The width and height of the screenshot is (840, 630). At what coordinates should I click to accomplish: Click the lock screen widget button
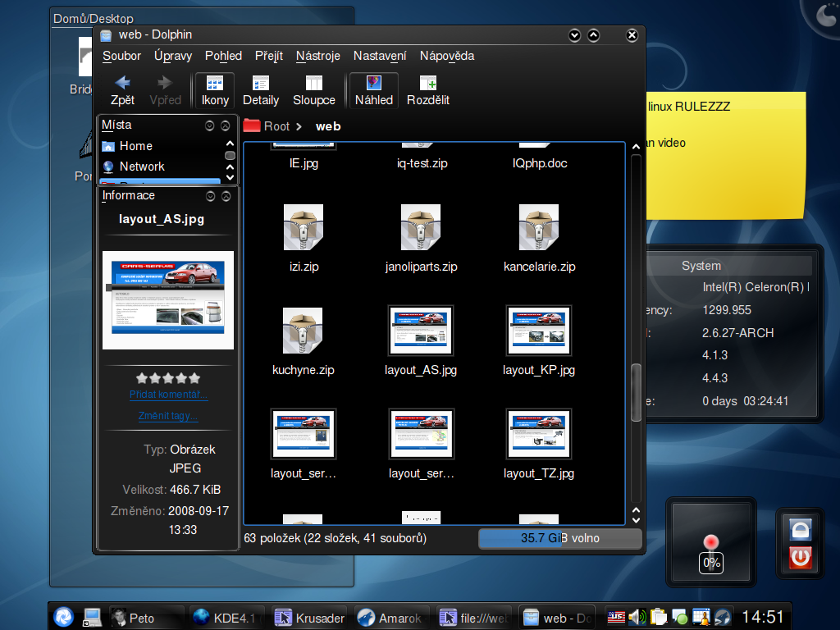click(801, 529)
